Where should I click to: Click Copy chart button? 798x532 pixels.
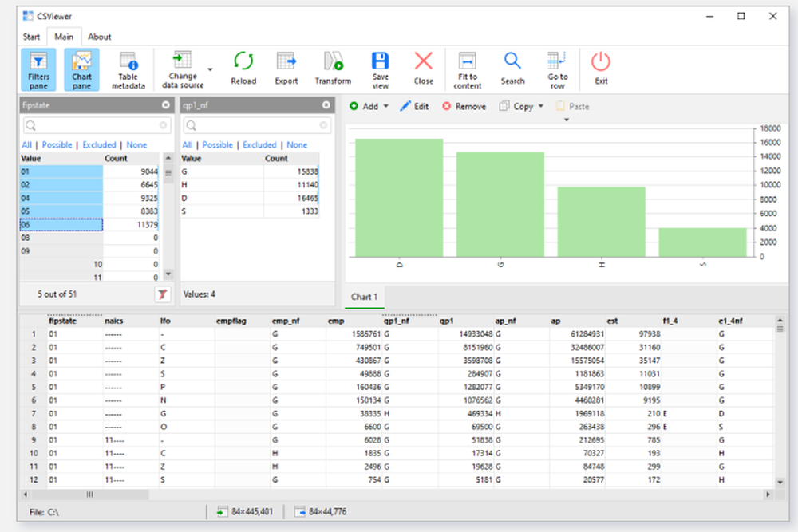coord(516,106)
